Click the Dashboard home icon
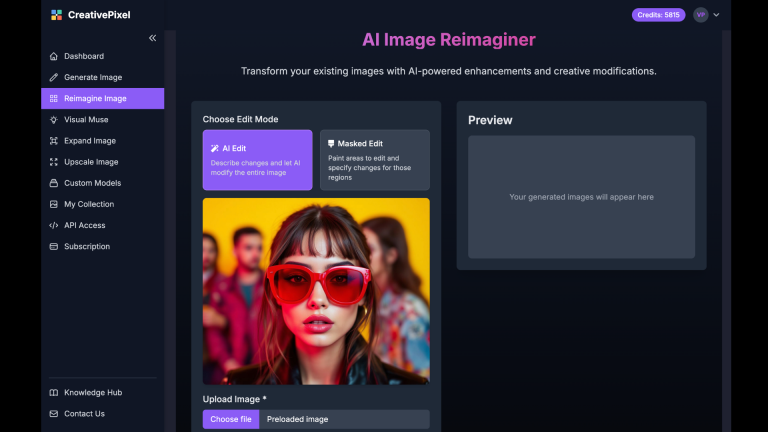 click(x=54, y=56)
